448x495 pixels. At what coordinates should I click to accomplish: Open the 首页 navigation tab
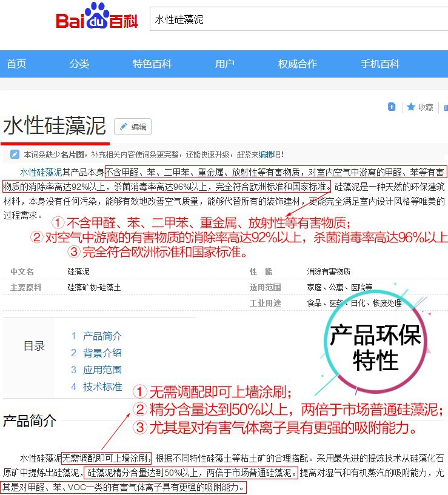coord(16,64)
